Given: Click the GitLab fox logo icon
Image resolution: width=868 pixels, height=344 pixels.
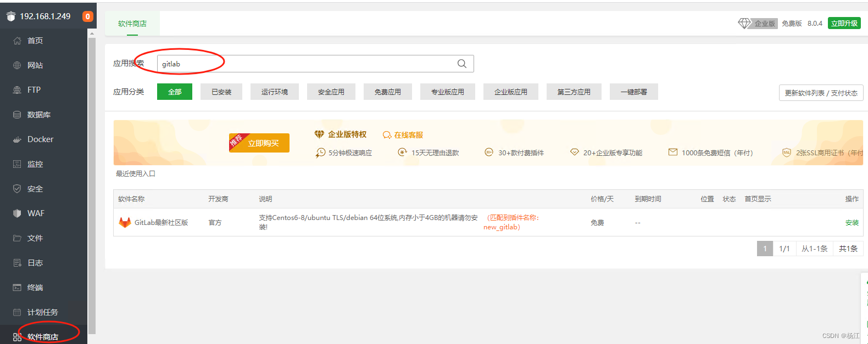Looking at the screenshot, I should coord(125,222).
